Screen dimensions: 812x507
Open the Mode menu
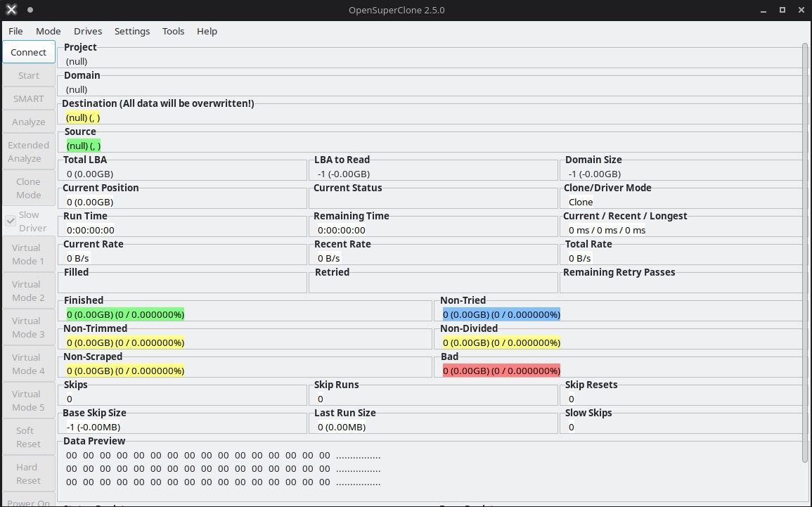click(x=49, y=31)
